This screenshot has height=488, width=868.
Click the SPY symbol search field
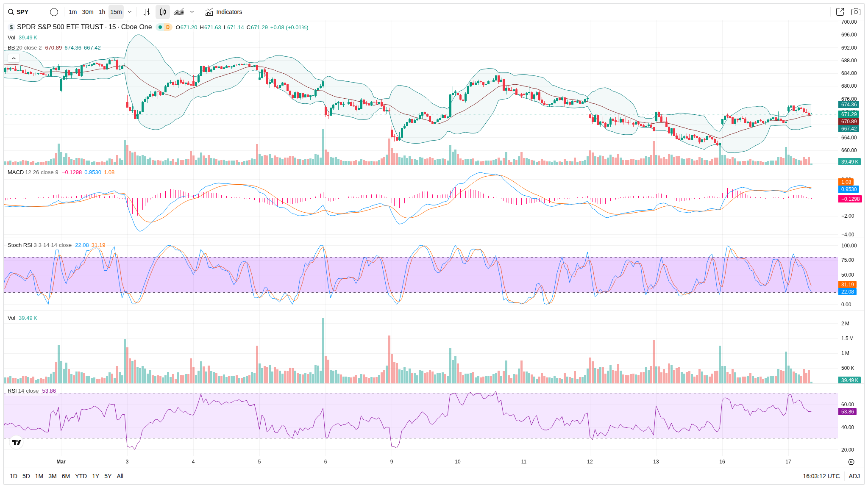(x=23, y=12)
